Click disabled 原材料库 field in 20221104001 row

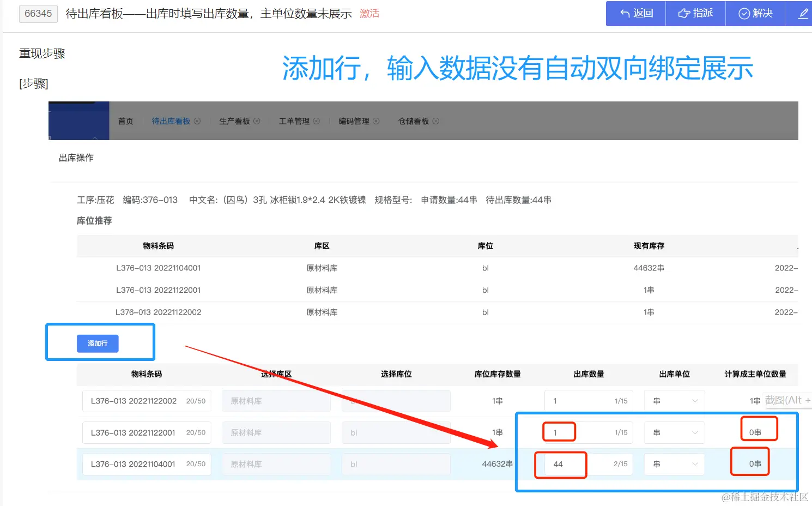click(276, 464)
